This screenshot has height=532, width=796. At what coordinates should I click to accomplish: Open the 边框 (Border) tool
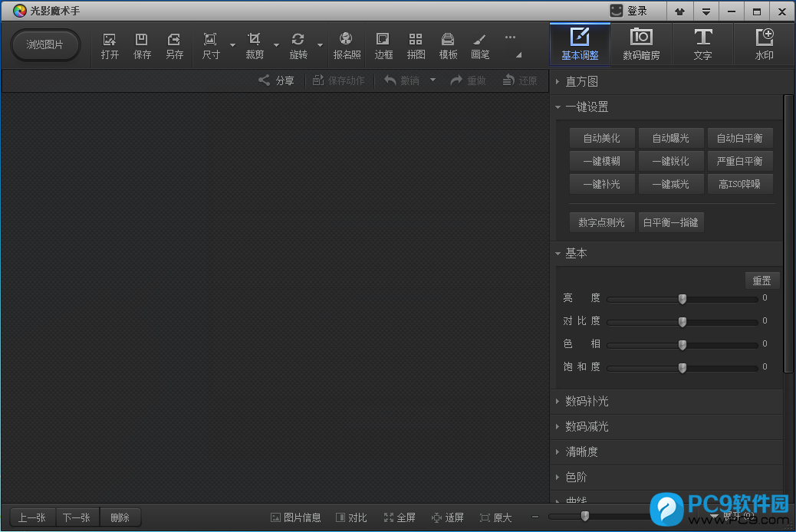point(383,46)
